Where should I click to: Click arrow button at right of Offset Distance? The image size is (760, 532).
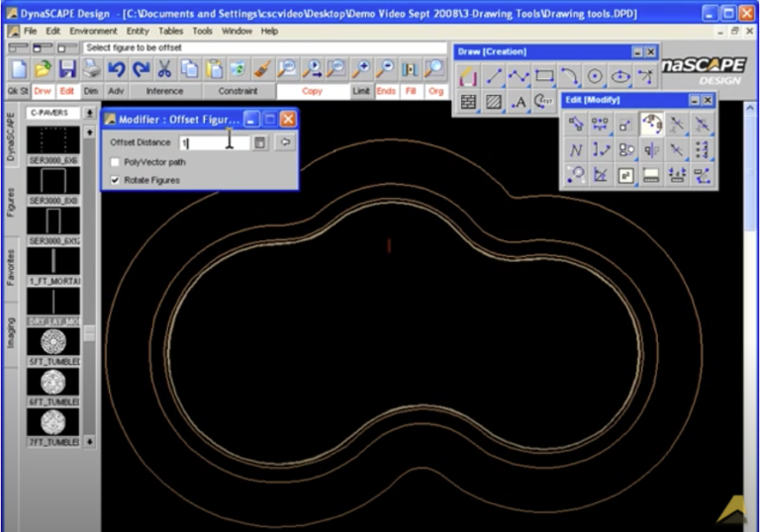tap(285, 142)
